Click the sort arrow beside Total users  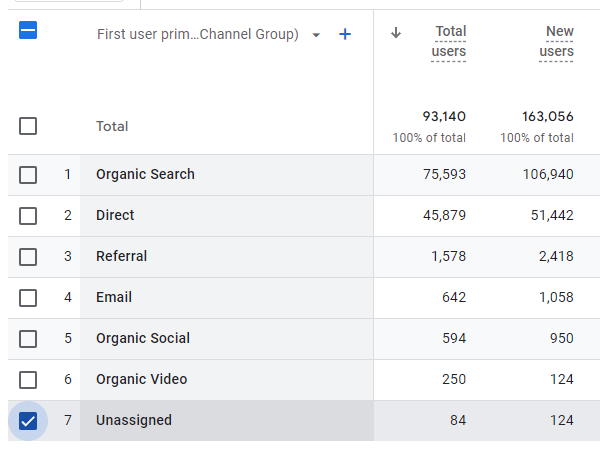point(396,32)
